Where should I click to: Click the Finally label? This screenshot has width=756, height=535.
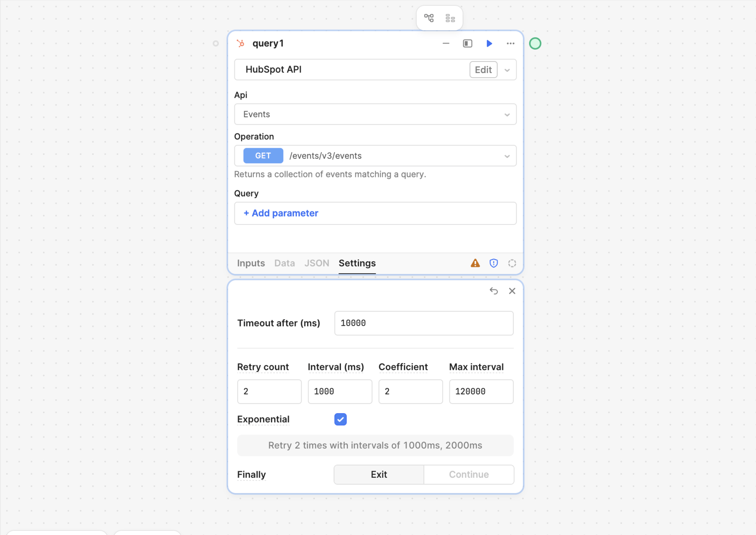pyautogui.click(x=251, y=474)
